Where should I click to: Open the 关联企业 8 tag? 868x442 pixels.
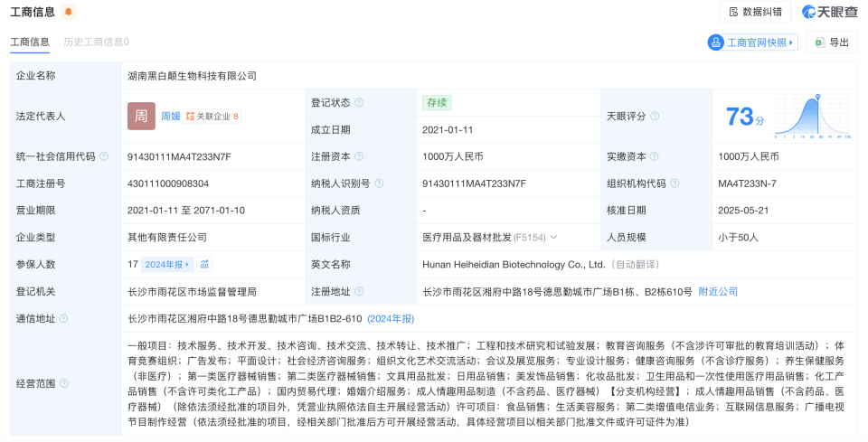[x=212, y=117]
